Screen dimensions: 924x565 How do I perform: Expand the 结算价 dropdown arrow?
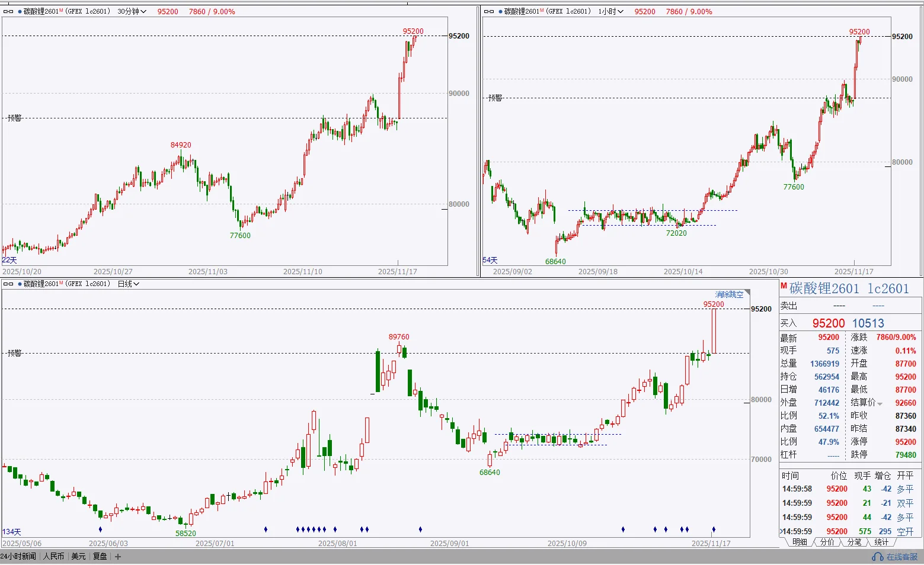click(880, 404)
